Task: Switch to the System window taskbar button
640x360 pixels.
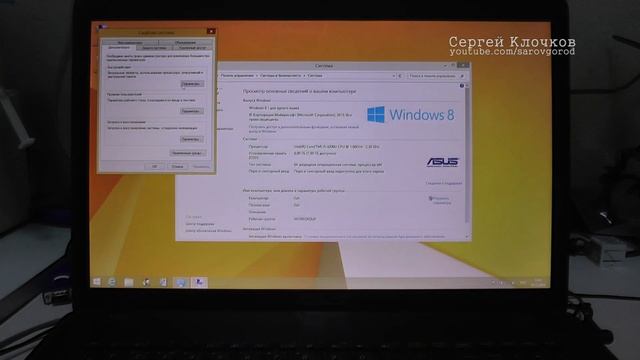Action: [181, 282]
